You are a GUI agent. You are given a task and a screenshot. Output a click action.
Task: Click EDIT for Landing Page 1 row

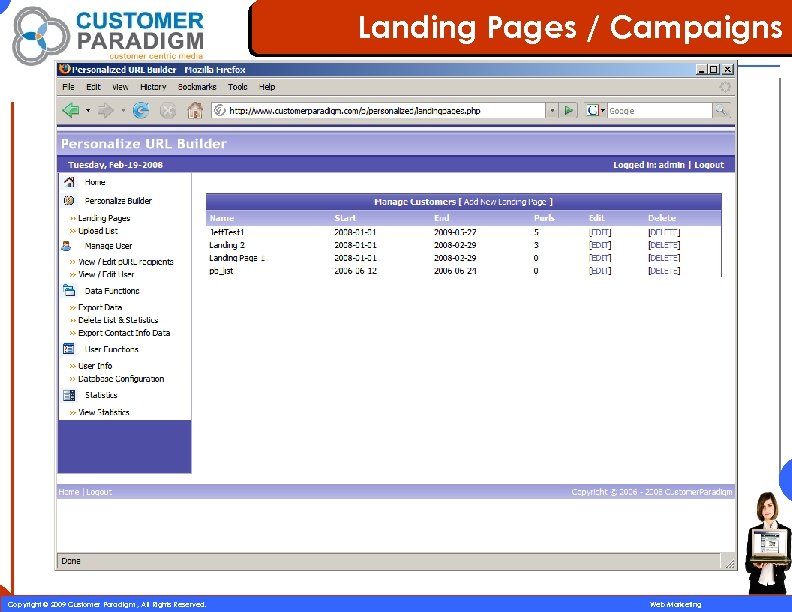point(600,258)
